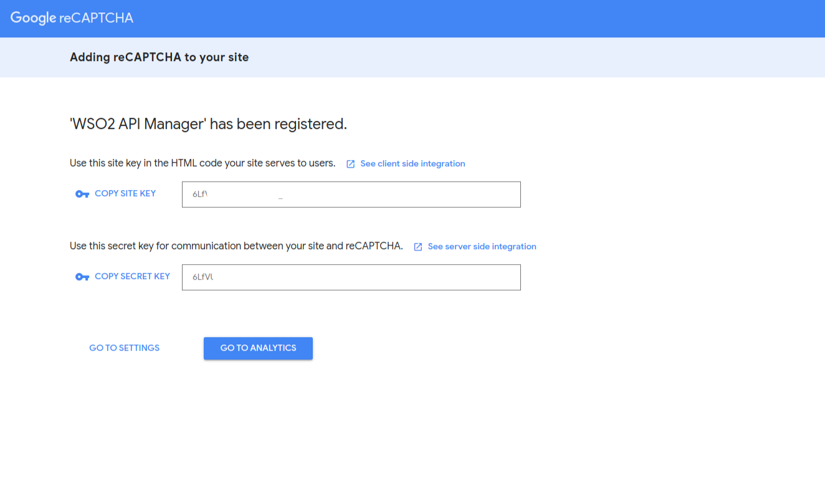Click the 'Adding reCAPTCHA to your site' title
825x504 pixels.
159,57
